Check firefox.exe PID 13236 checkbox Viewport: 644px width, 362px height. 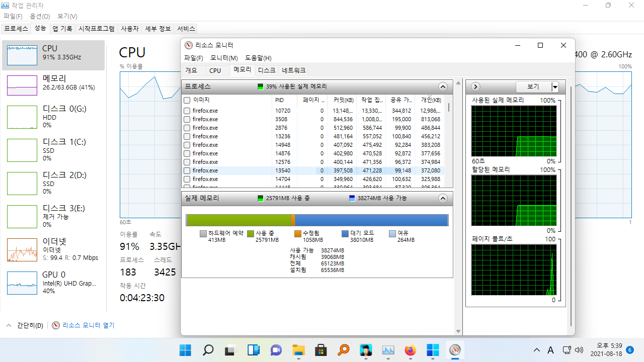187,136
